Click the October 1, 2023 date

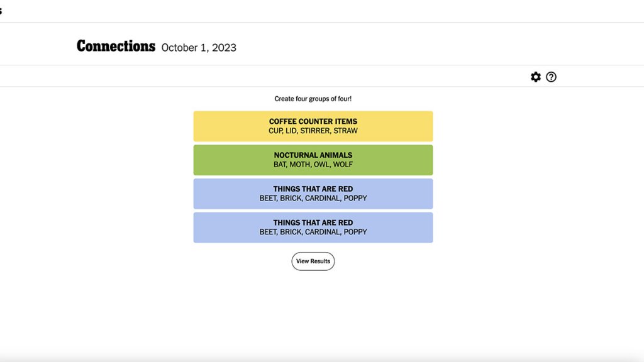coord(199,48)
